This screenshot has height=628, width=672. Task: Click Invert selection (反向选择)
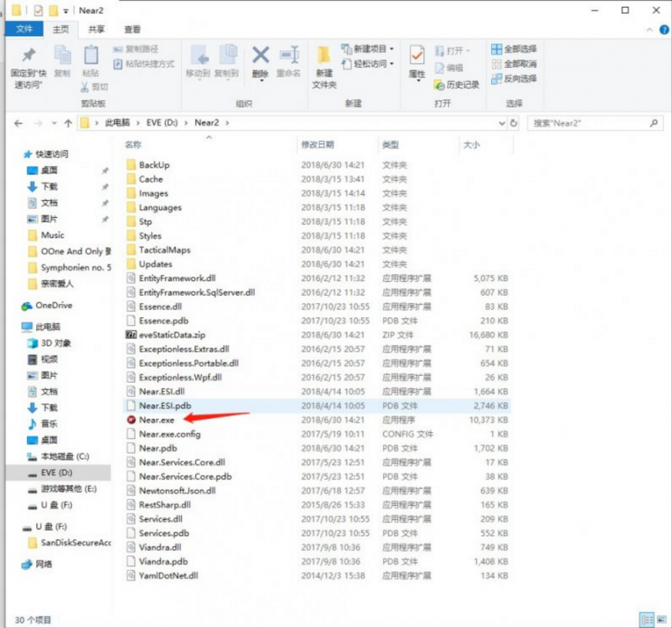514,79
